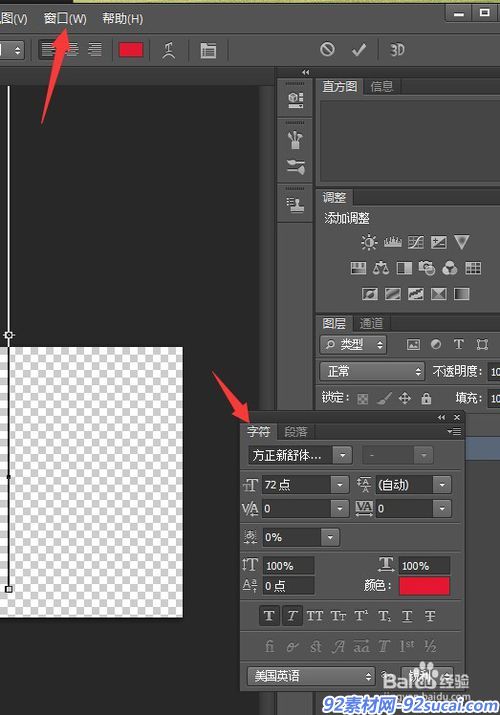The width and height of the screenshot is (500, 715).
Task: Open the 美国英语 language dropdown
Action: click(311, 676)
